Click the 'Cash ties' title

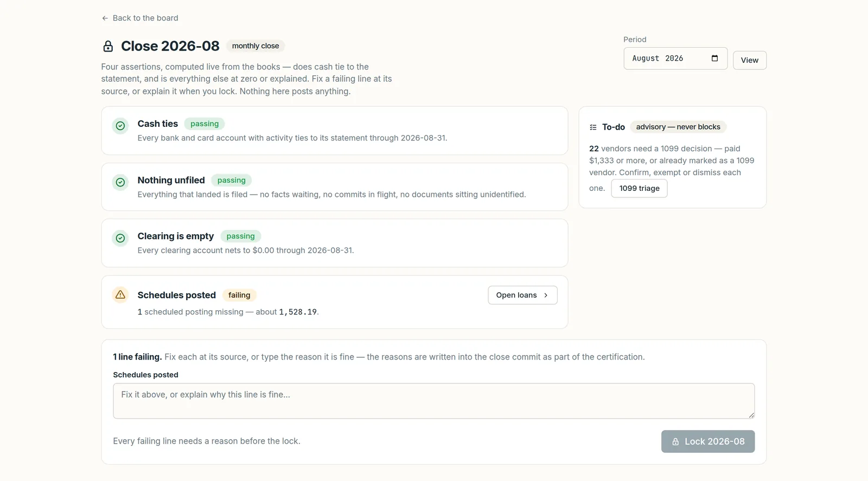pyautogui.click(x=158, y=124)
